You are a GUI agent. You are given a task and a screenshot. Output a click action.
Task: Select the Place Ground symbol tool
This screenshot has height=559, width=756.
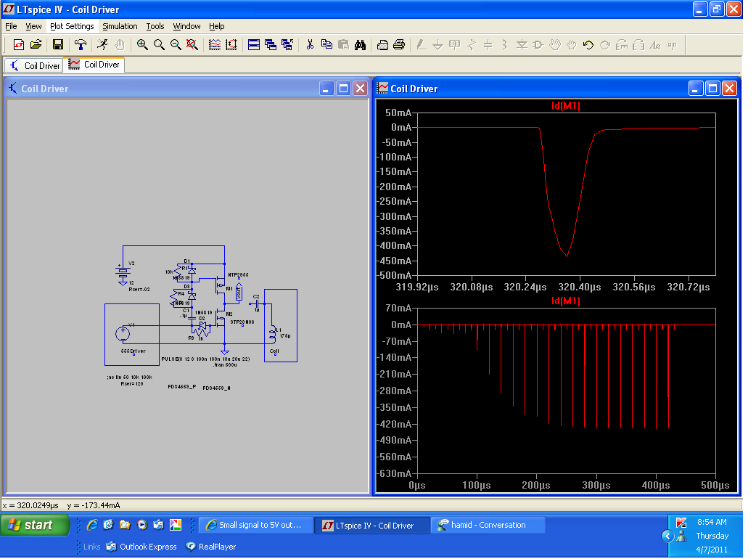(x=437, y=45)
